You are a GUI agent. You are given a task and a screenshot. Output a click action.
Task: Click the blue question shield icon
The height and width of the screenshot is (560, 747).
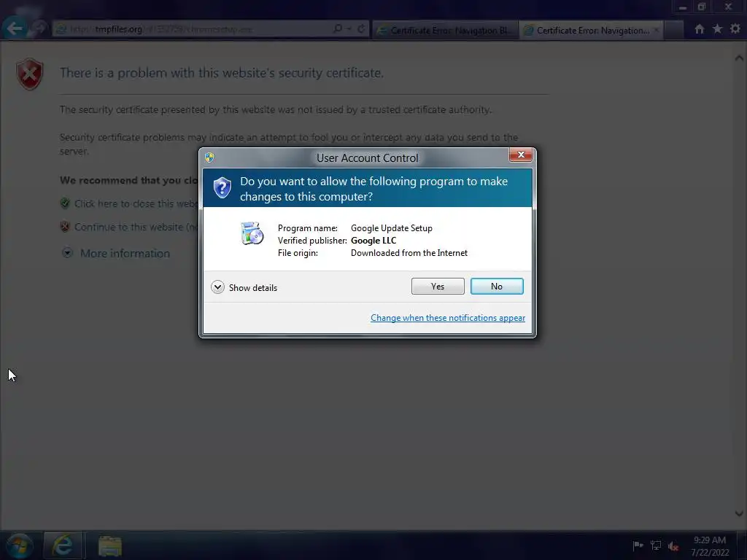click(222, 187)
